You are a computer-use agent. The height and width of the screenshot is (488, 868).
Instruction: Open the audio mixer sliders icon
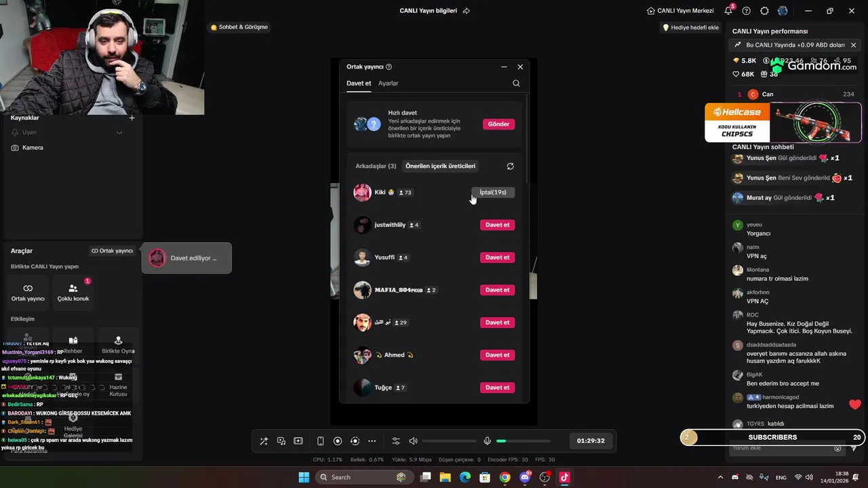pyautogui.click(x=396, y=441)
